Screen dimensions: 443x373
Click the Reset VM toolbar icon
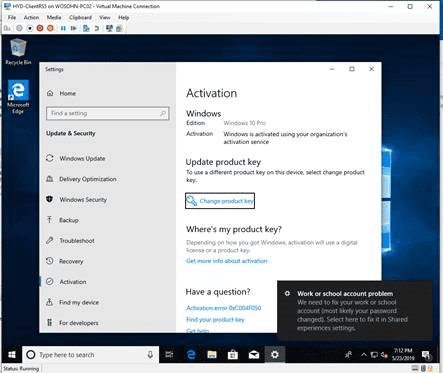[74, 28]
